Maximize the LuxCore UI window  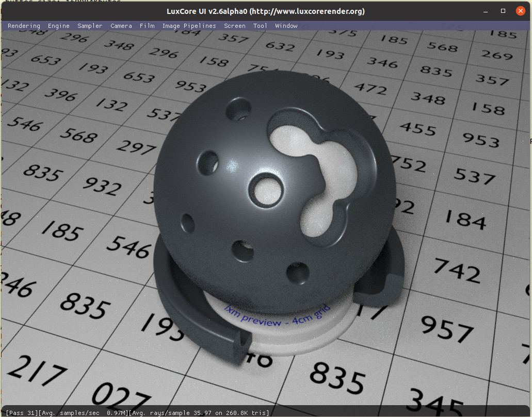pyautogui.click(x=503, y=11)
